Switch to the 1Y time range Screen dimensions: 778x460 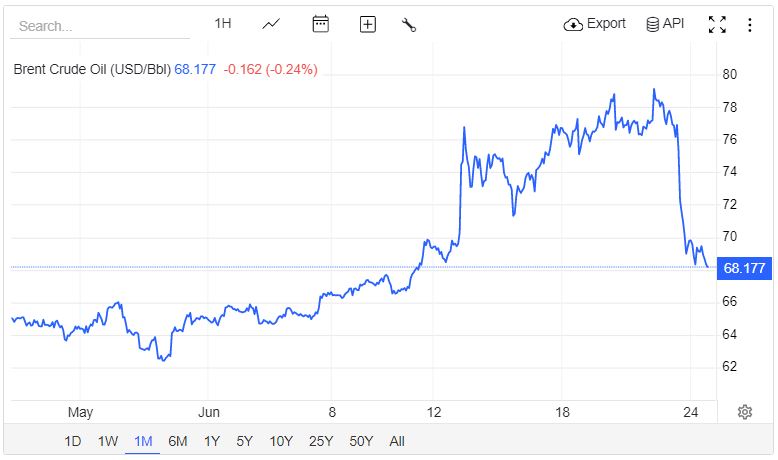coord(212,441)
